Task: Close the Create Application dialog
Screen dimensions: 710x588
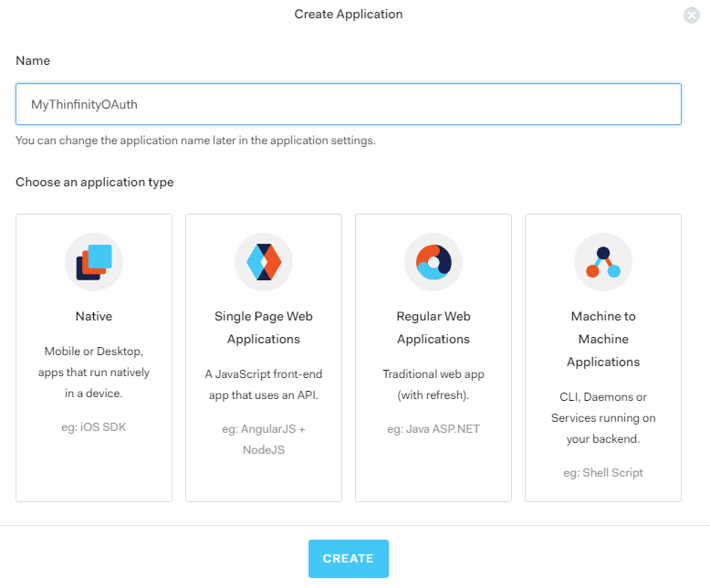Action: click(692, 16)
